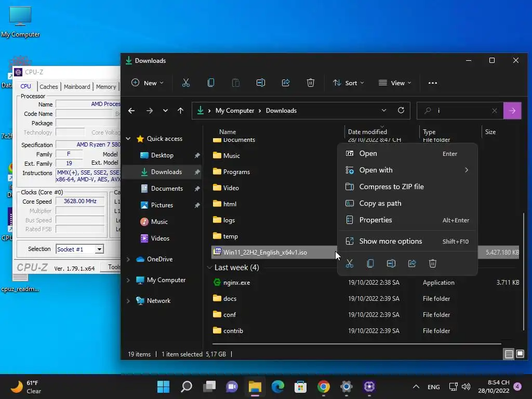
Task: Open taskbar Search magnifier
Action: 187,387
